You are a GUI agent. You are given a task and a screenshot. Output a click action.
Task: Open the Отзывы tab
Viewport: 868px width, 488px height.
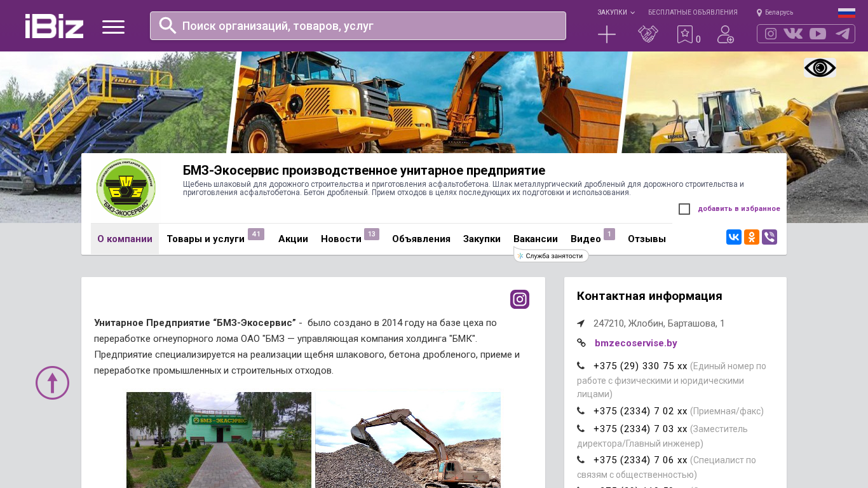[647, 239]
